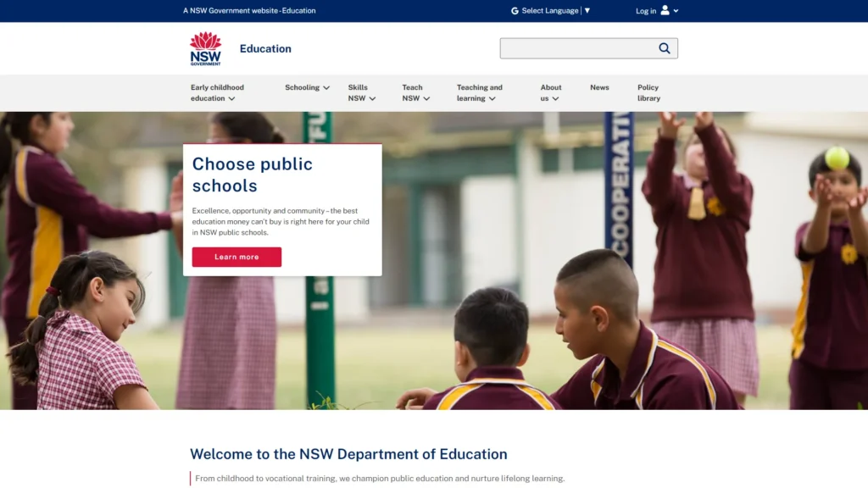
Task: Click the 'From childhood to vocational training' sentence
Action: click(x=380, y=479)
